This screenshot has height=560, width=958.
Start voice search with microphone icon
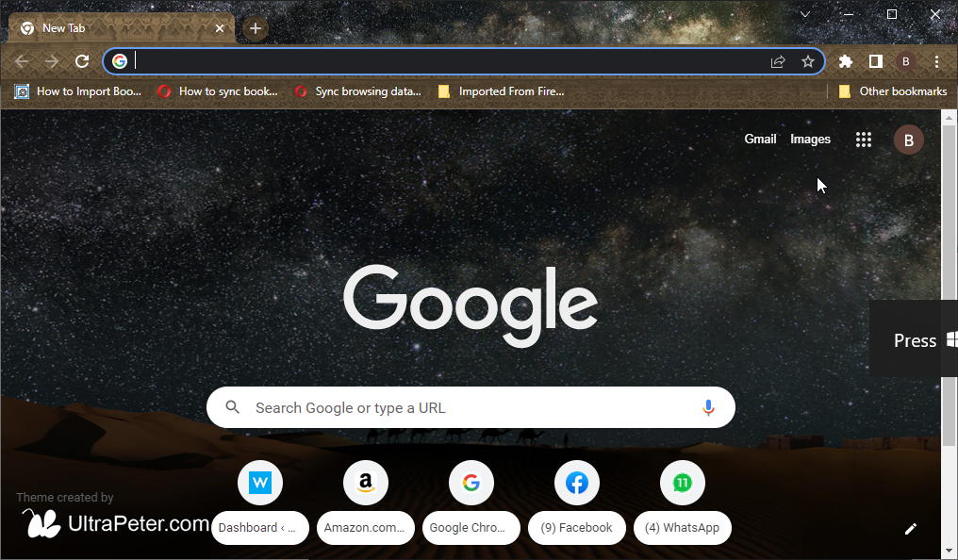click(708, 407)
